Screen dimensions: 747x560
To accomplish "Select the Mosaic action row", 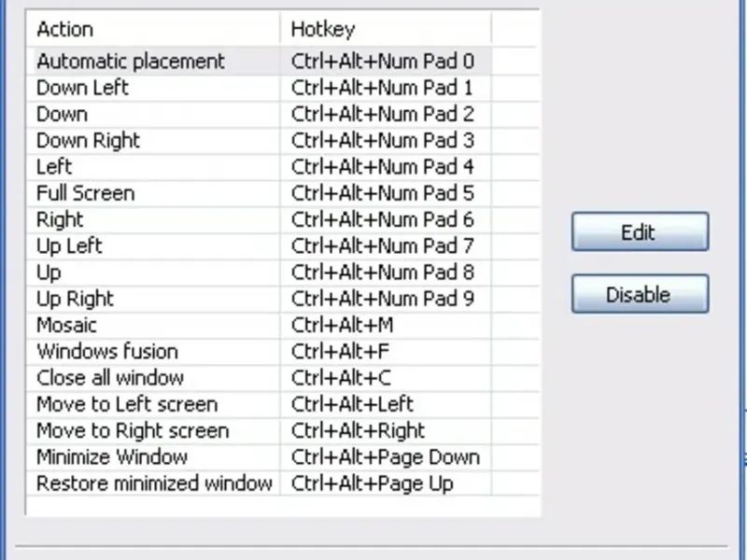I will point(66,326).
